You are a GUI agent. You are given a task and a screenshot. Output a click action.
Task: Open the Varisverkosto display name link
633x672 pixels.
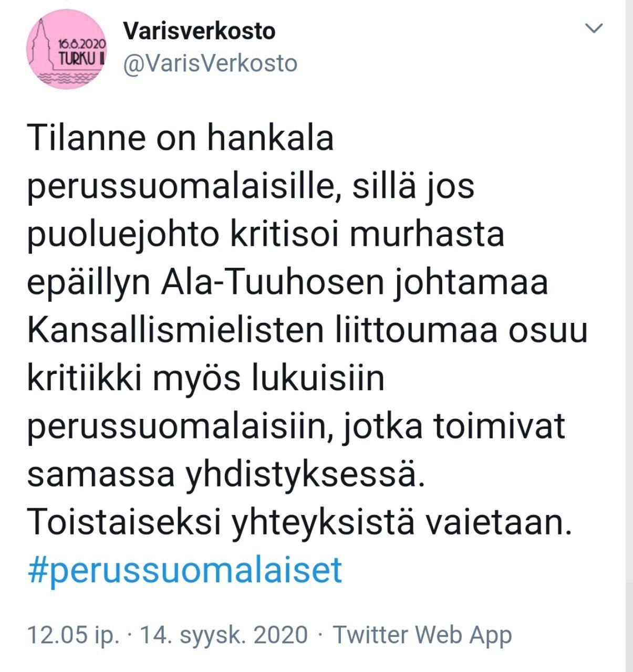click(x=199, y=31)
